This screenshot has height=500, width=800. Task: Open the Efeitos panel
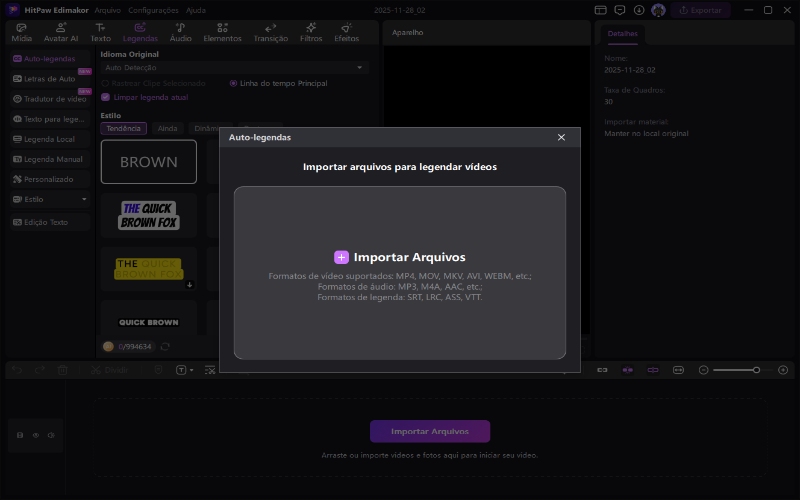coord(347,32)
